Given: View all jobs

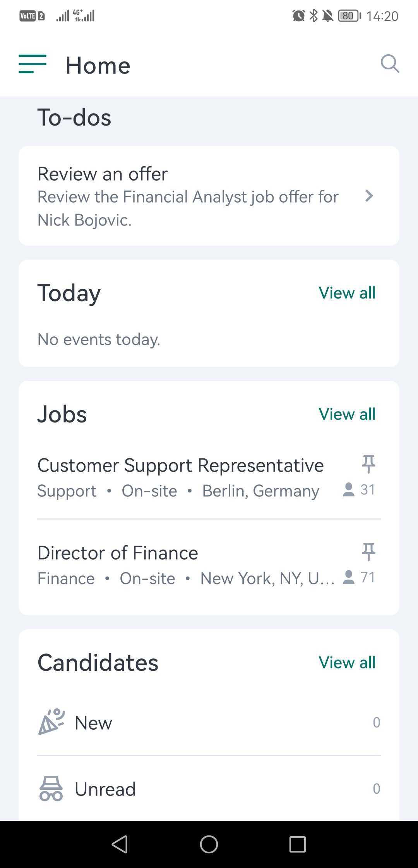Looking at the screenshot, I should pyautogui.click(x=347, y=414).
